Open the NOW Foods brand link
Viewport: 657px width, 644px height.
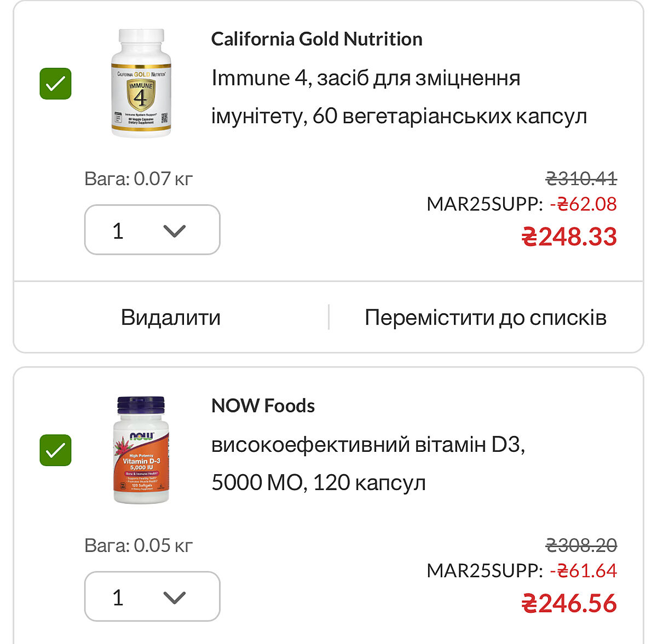point(263,406)
